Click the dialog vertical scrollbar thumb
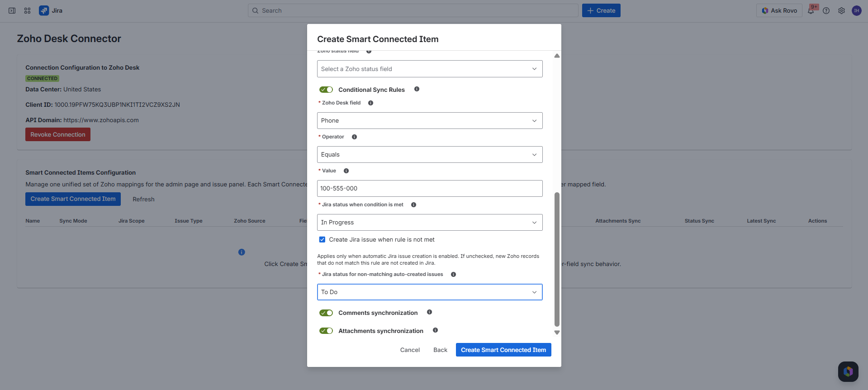 (x=557, y=259)
